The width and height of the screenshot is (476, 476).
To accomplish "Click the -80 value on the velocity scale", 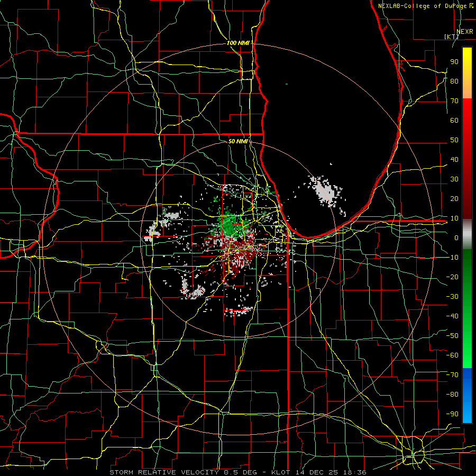I will tap(452, 395).
